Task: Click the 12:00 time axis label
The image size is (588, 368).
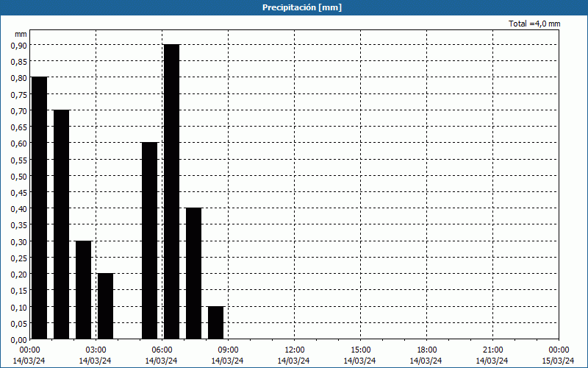Action: pyautogui.click(x=295, y=350)
